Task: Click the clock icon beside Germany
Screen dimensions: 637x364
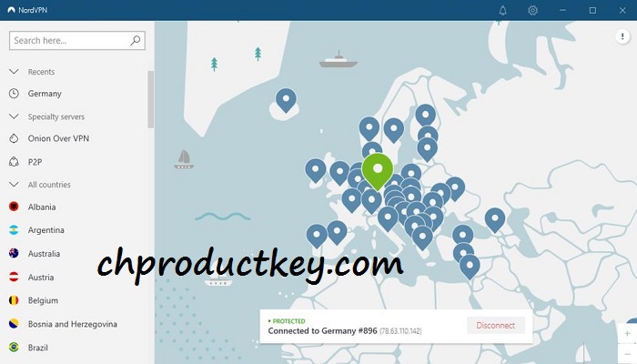Action: pos(14,94)
